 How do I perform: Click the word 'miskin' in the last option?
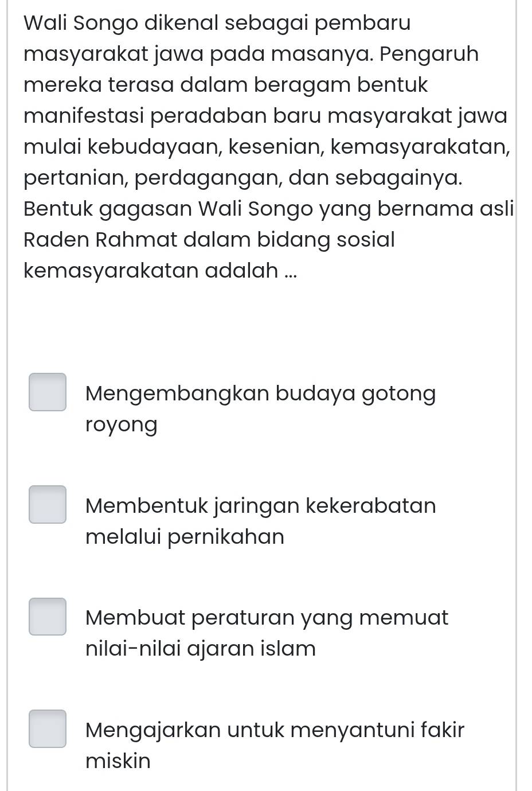coord(118,761)
